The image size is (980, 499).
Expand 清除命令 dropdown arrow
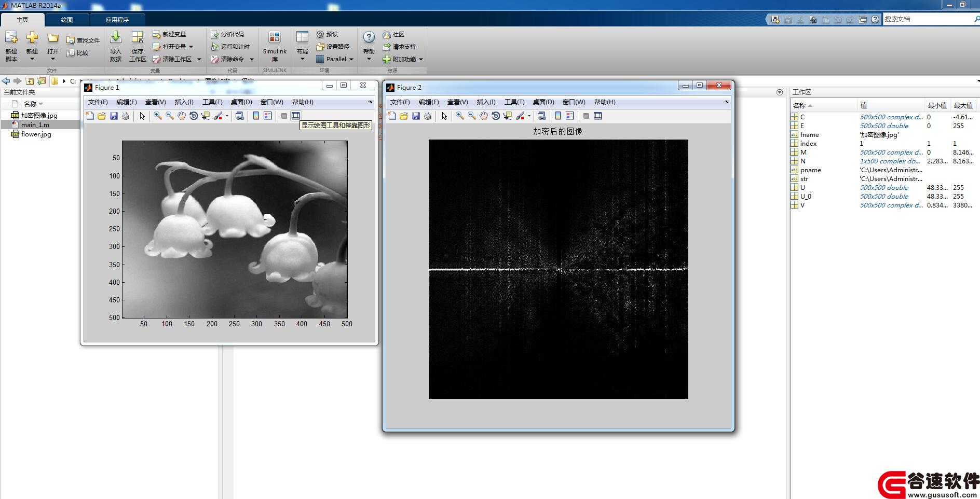pyautogui.click(x=252, y=59)
